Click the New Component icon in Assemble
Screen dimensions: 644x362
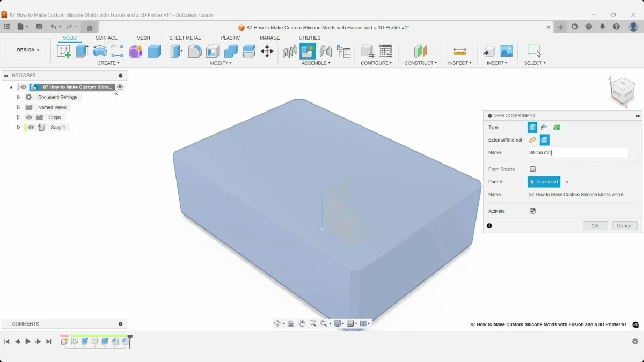pyautogui.click(x=308, y=51)
